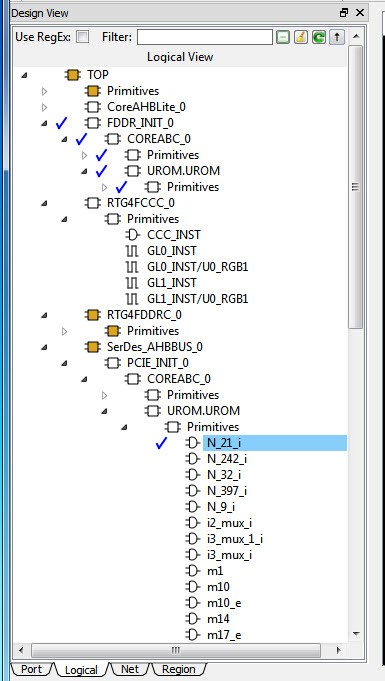Expand the CoreAHBLite_0 tree node
This screenshot has width=385, height=681.
coord(44,107)
